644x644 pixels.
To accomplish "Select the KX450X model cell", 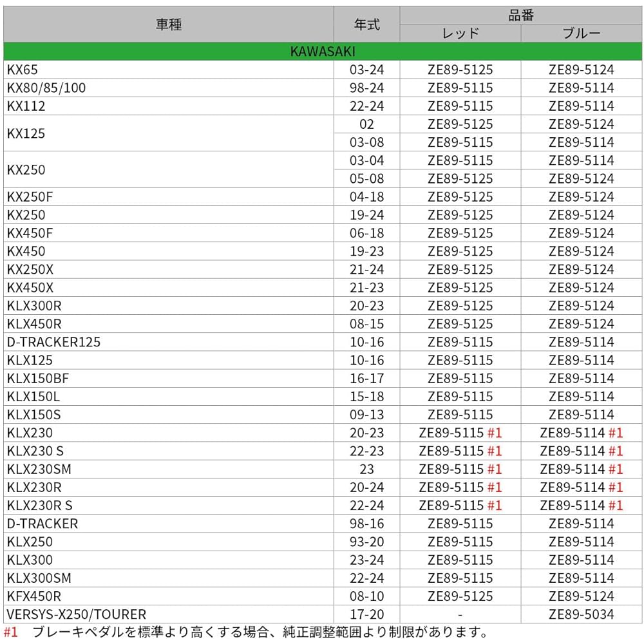I will pos(168,287).
